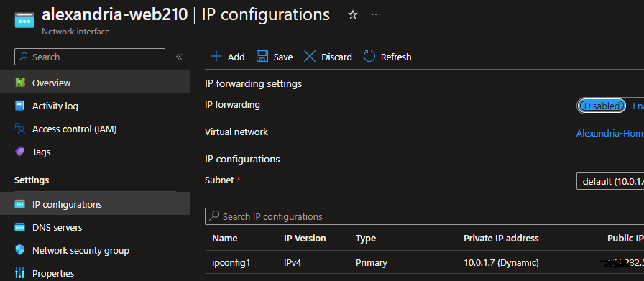The image size is (644, 281).
Task: Collapse the sidebar with the double chevron
Action: tap(179, 57)
